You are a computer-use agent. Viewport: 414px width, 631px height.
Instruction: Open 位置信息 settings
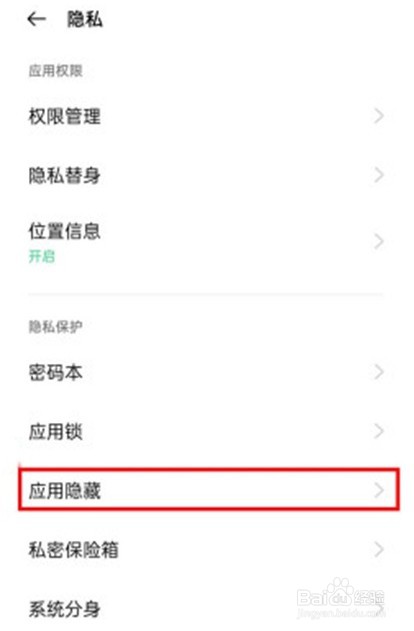pyautogui.click(x=207, y=241)
